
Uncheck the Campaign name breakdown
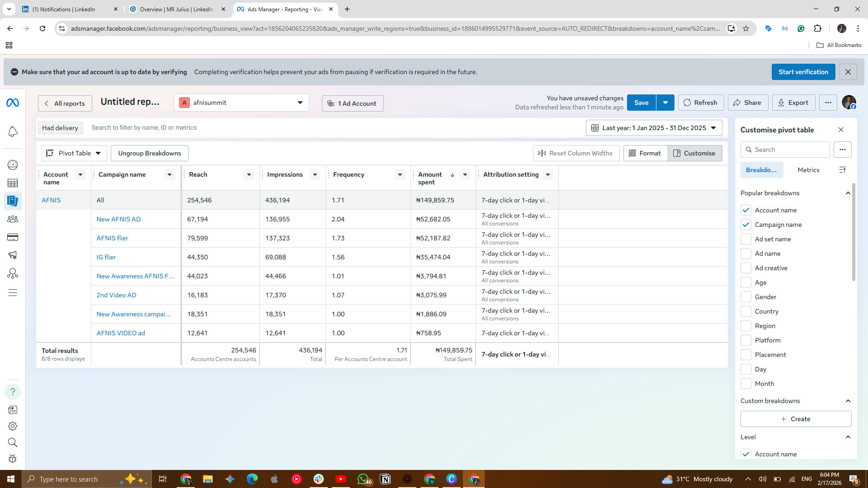coord(746,225)
